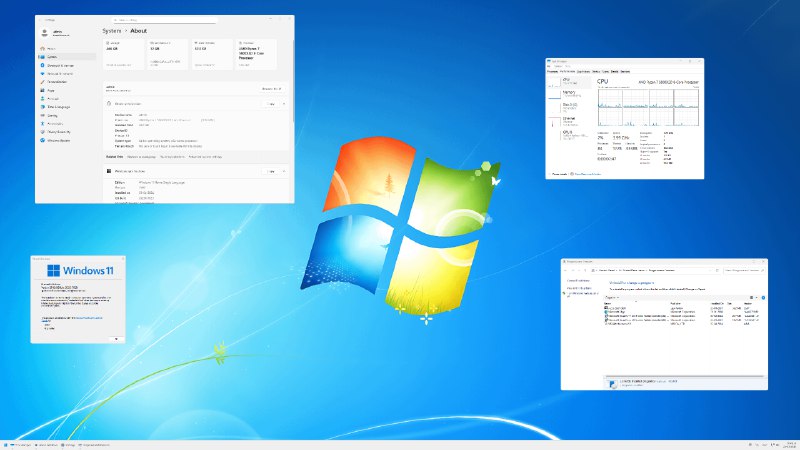The width and height of the screenshot is (800, 450).
Task: Copy the Windows specifications in Settings
Action: tap(271, 171)
